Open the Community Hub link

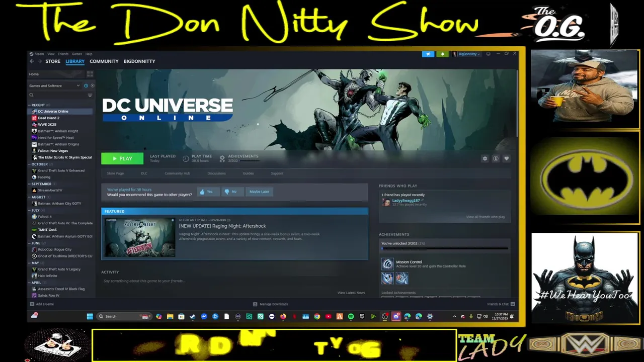tap(177, 173)
